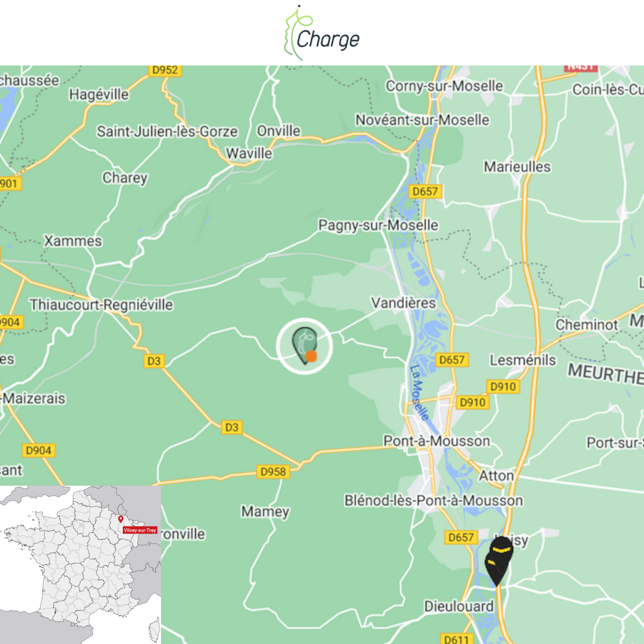Click the Dieulouard town label
Viewport: 644px width, 644px height.
pyautogui.click(x=459, y=606)
